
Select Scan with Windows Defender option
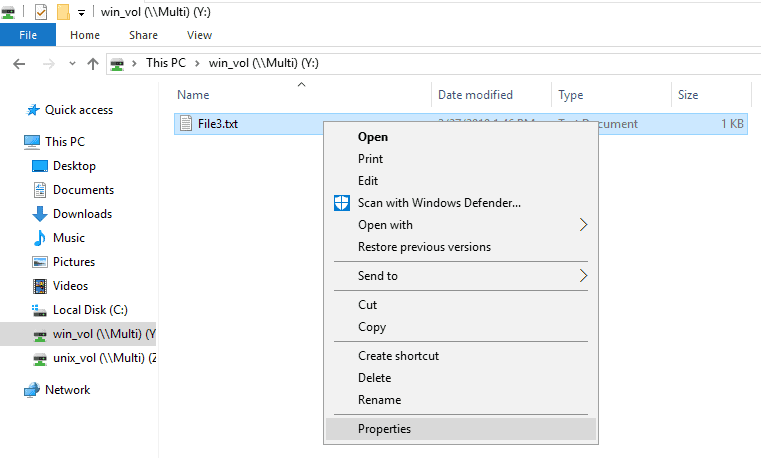click(x=439, y=203)
